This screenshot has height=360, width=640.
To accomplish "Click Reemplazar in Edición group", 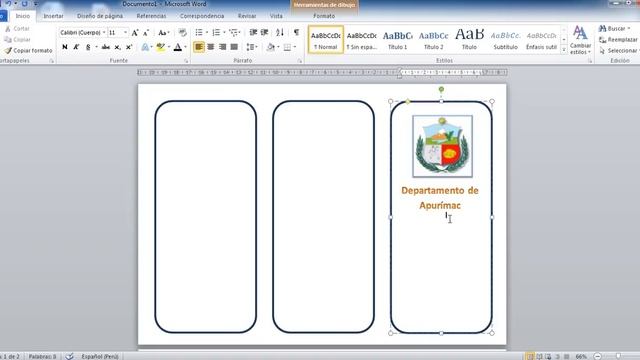I will (619, 40).
